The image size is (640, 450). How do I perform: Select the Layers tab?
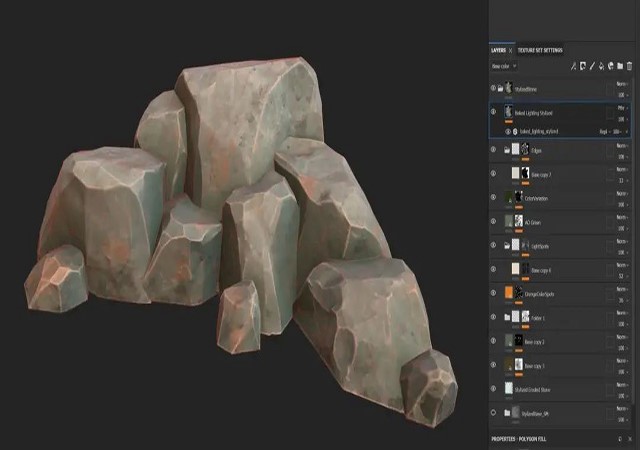pyautogui.click(x=498, y=50)
